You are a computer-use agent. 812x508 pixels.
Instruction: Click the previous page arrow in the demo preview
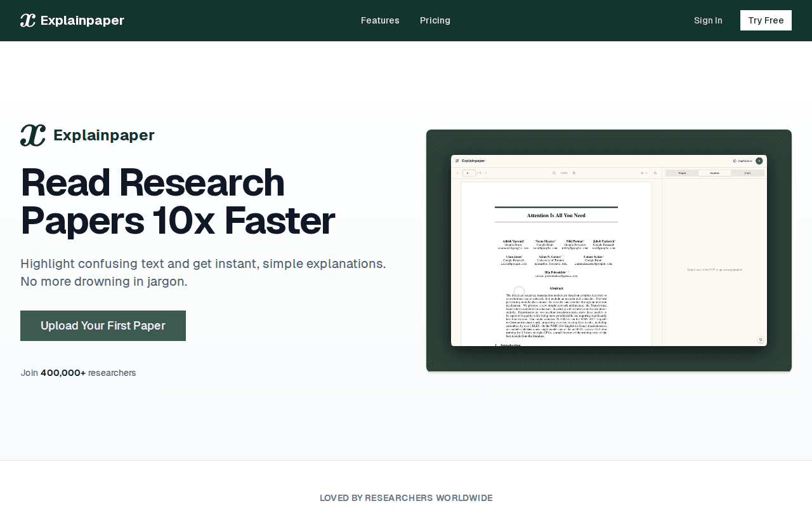(x=457, y=173)
